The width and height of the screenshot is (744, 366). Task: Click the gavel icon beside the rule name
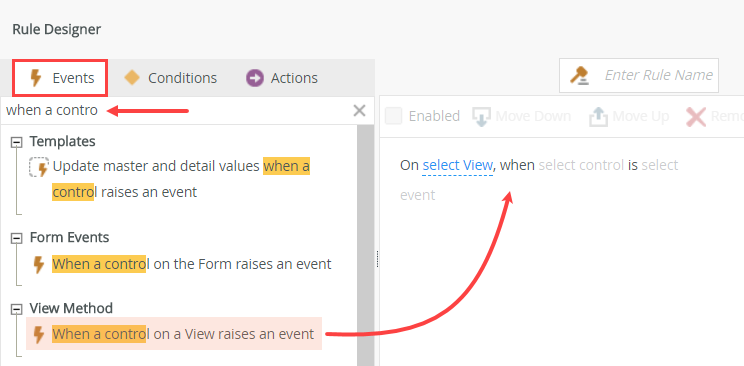pos(579,75)
